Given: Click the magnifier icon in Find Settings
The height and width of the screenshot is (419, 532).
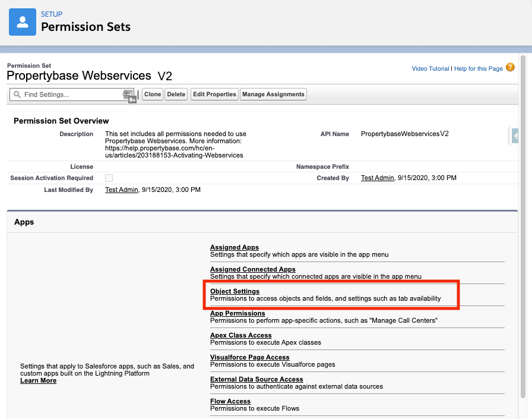Looking at the screenshot, I should tap(17, 94).
